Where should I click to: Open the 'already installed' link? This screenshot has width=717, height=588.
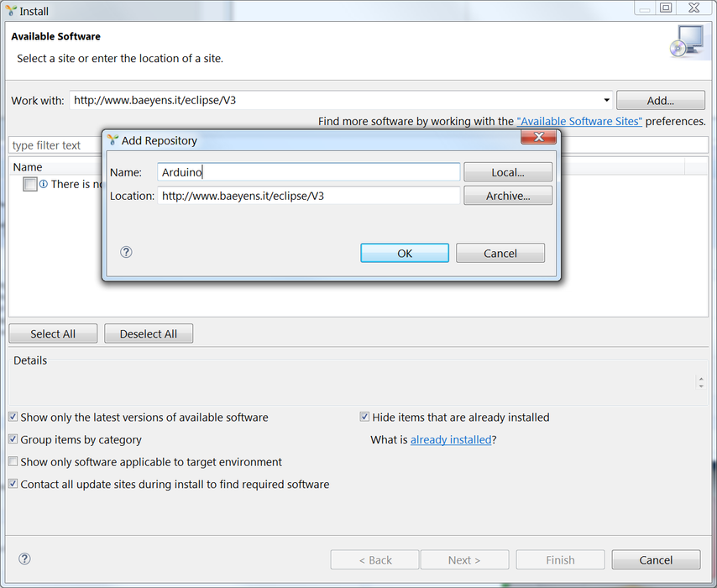pos(451,440)
